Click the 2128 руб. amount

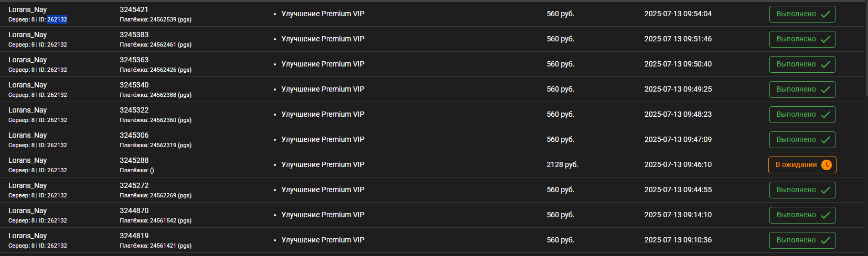562,164
